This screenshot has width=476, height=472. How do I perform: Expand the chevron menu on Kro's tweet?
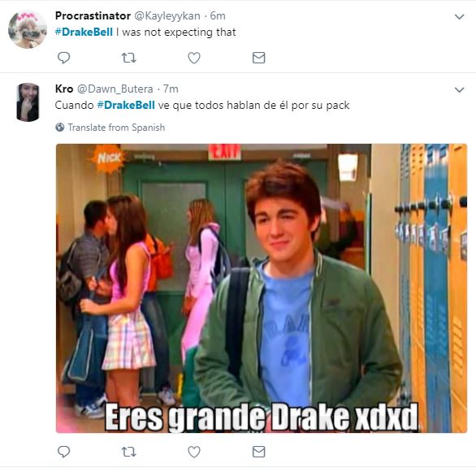pyautogui.click(x=459, y=90)
